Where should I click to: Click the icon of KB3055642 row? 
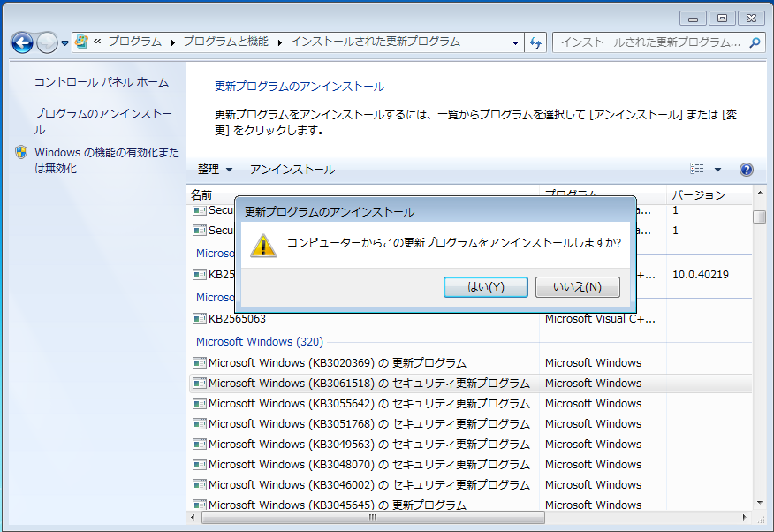[200, 404]
